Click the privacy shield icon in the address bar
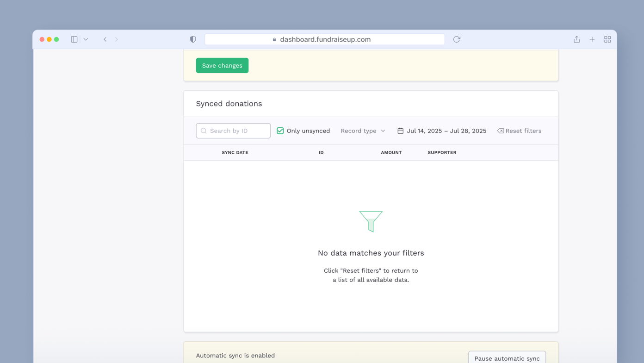644x363 pixels. (193, 39)
